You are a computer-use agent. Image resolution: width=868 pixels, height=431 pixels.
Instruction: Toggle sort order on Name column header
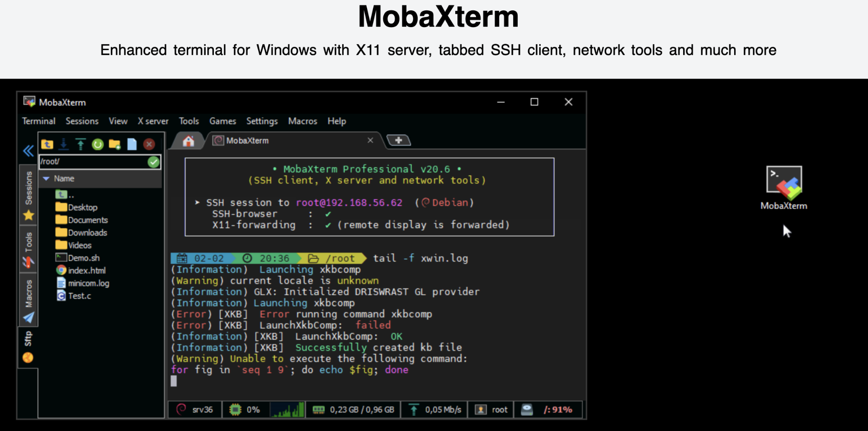click(x=64, y=178)
